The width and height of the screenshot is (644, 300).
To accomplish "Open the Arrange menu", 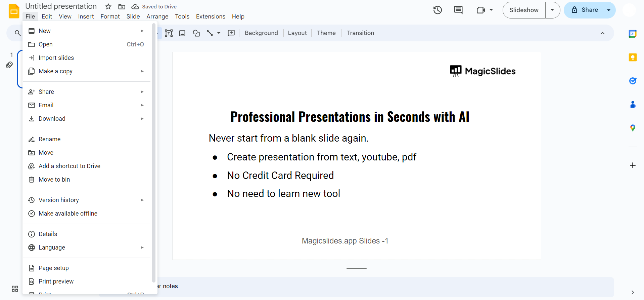I will click(157, 16).
